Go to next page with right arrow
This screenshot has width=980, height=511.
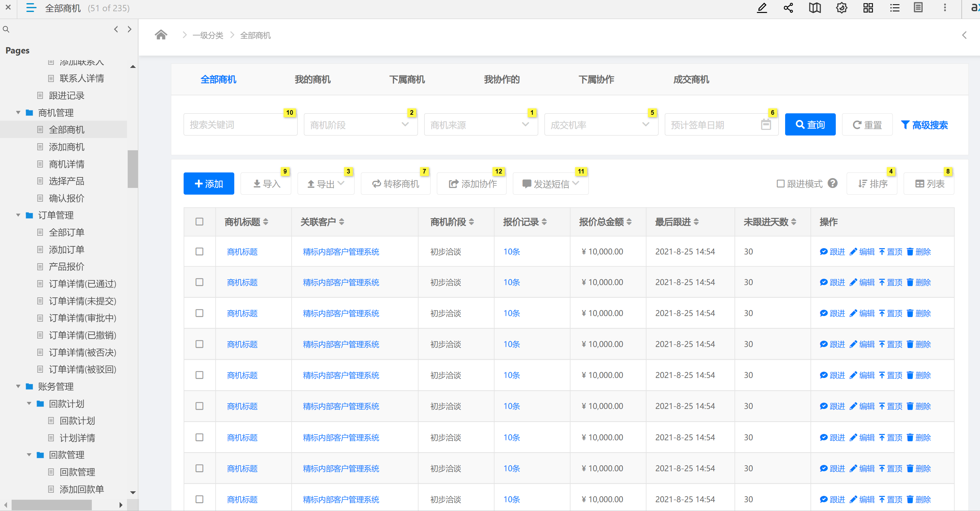[130, 29]
